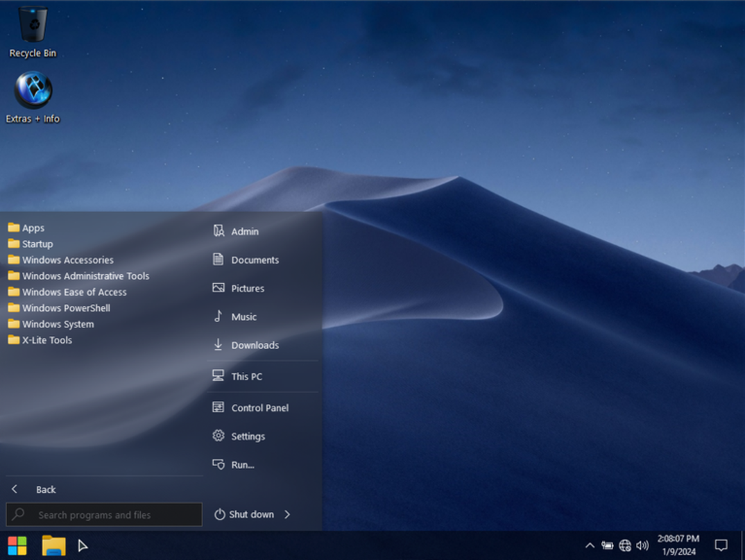
Task: Click the Documents page icon
Action: tap(219, 260)
